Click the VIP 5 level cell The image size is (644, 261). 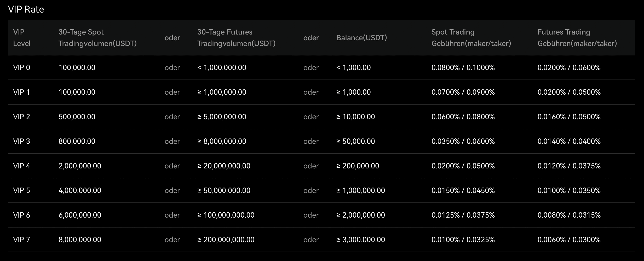[x=22, y=190]
